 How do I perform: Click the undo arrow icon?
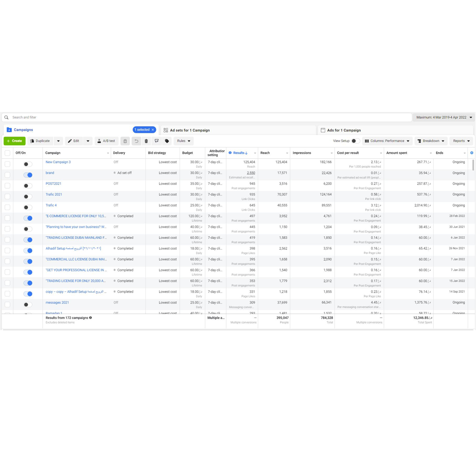pyautogui.click(x=136, y=141)
